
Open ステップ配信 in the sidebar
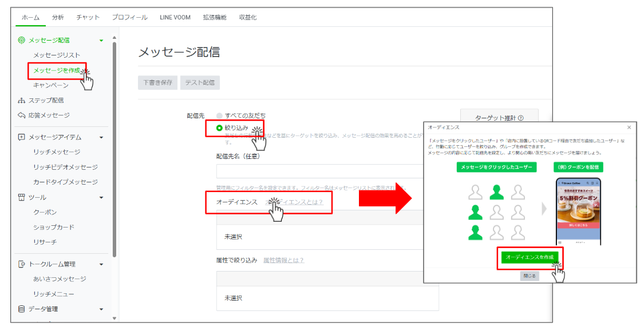(46, 101)
